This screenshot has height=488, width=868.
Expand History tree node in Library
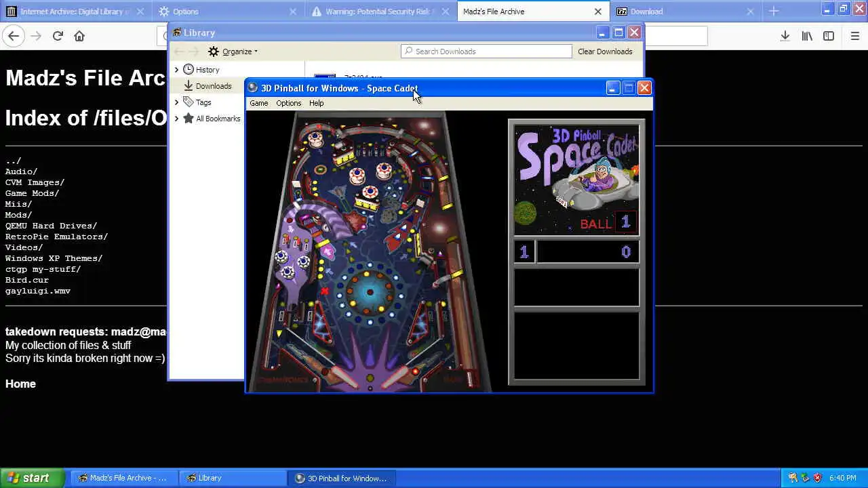176,69
